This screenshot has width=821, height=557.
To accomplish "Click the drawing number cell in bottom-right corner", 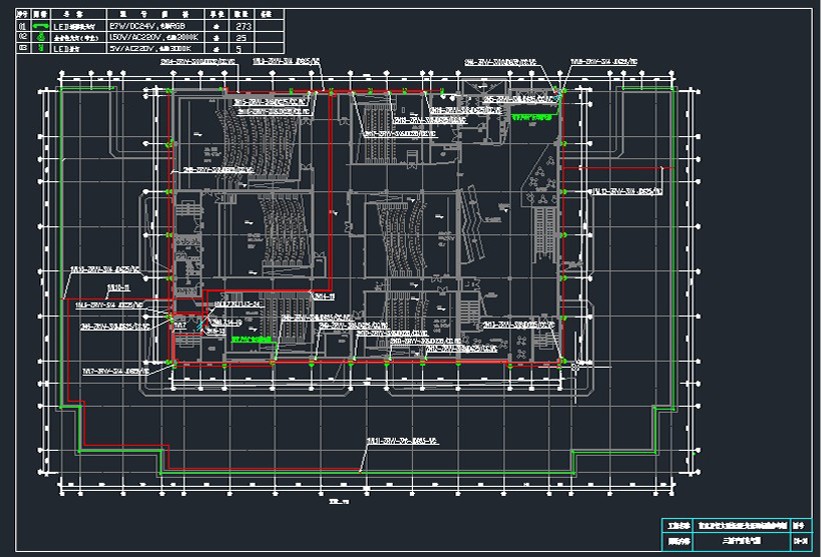I will click(800, 542).
